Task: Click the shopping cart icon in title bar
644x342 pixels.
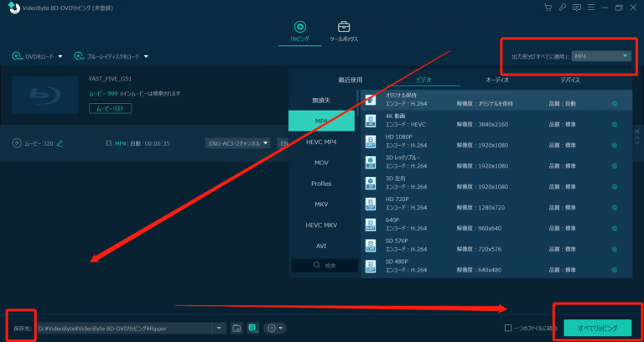Action: point(548,8)
